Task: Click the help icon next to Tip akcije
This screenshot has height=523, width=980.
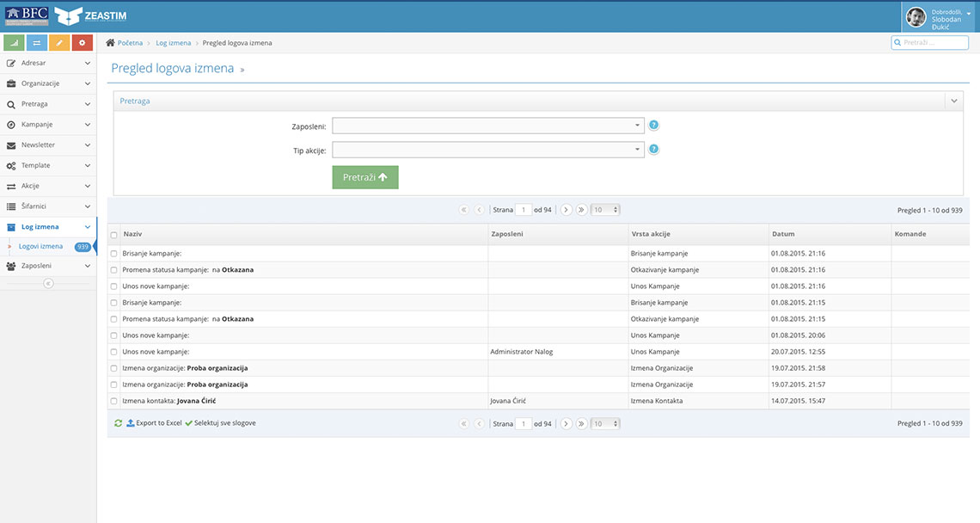Action: [x=653, y=149]
